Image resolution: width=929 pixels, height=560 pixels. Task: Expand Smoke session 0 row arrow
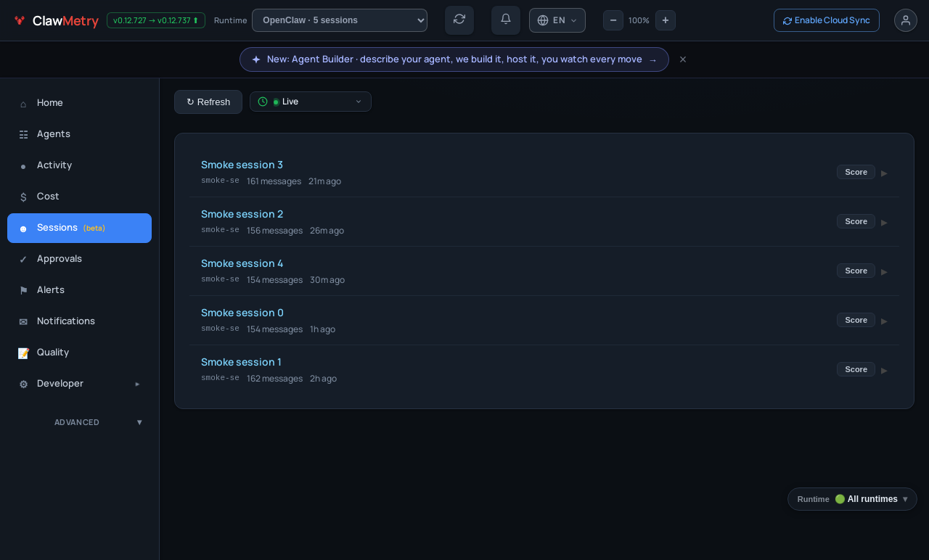tap(884, 321)
